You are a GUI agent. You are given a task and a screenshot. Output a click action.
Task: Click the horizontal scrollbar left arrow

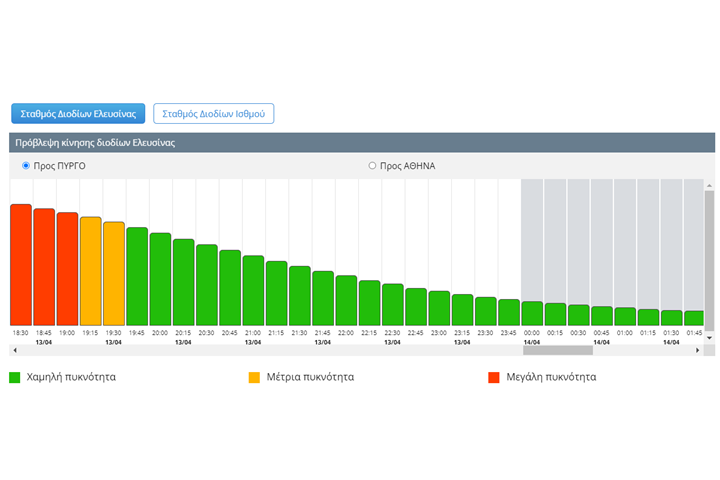[x=15, y=350]
